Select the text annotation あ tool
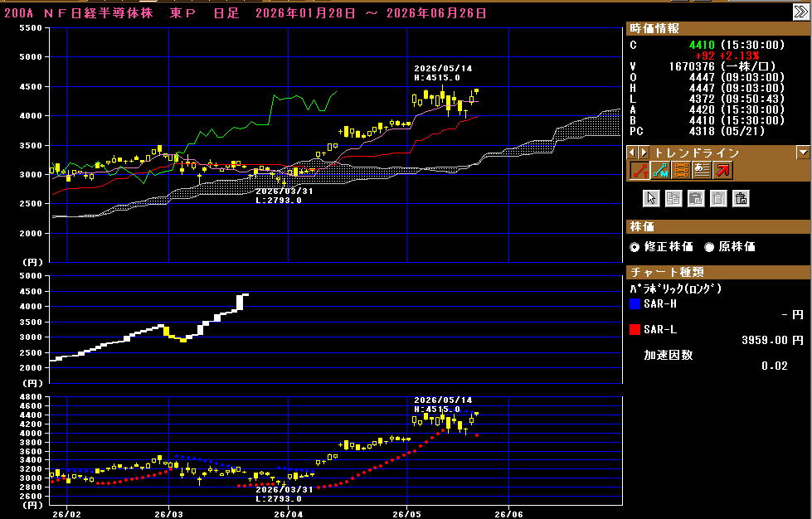 coord(702,170)
